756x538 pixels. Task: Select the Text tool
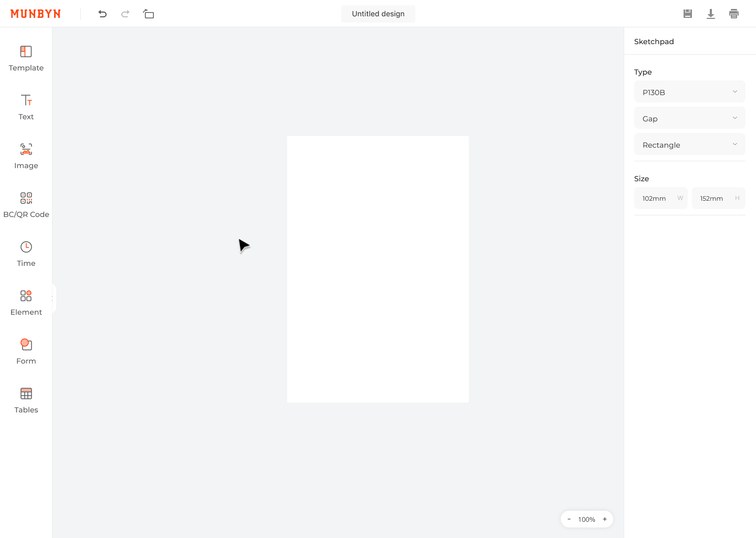point(26,107)
